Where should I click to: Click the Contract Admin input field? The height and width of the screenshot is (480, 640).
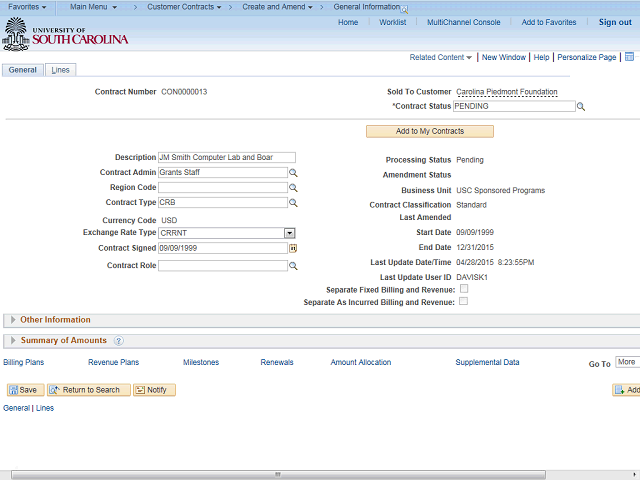(223, 173)
